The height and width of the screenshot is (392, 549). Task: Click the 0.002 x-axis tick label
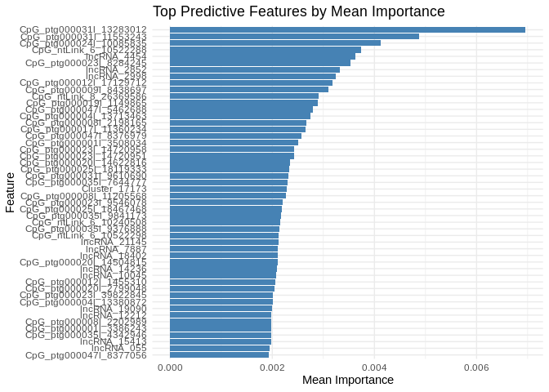tap(272, 369)
